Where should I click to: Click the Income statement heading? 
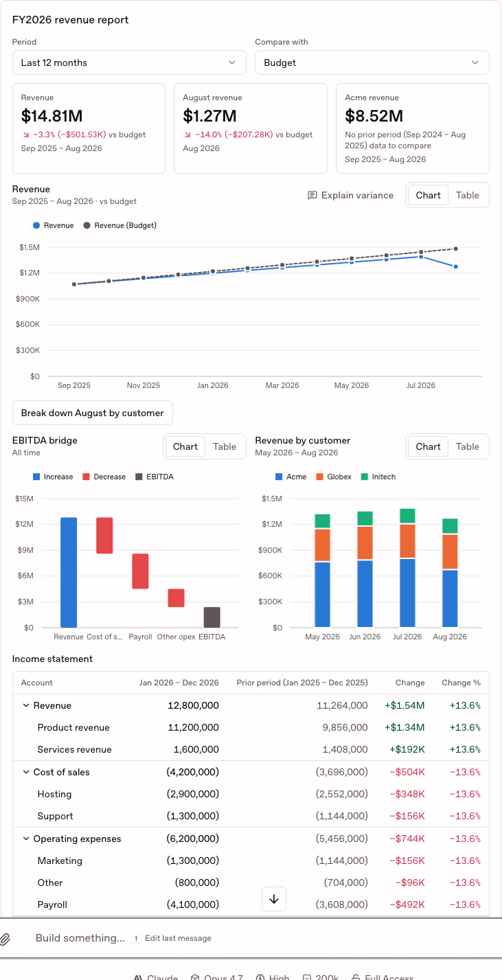click(x=52, y=659)
